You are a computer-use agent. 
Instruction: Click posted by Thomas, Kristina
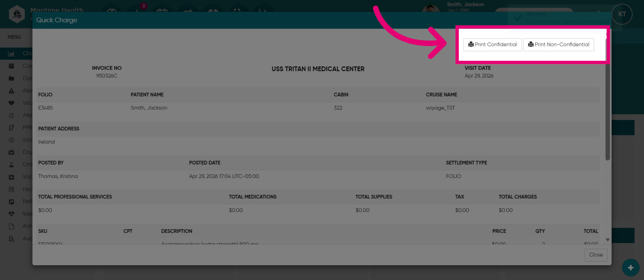point(58,176)
